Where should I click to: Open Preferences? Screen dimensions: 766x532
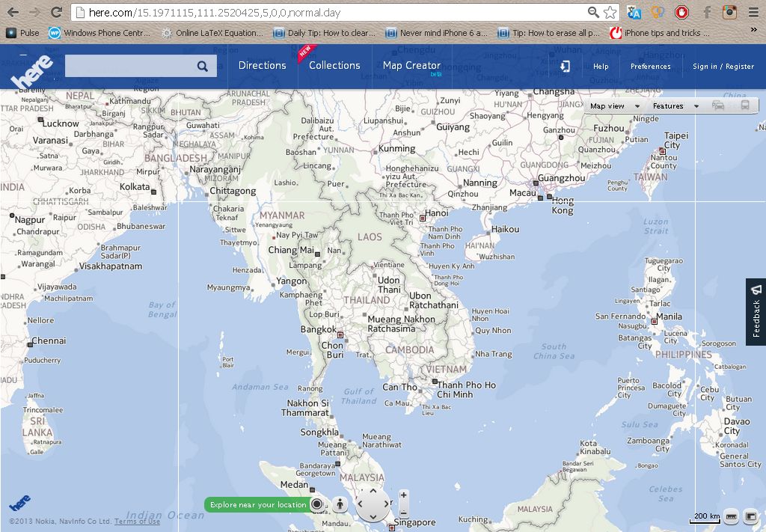[x=650, y=67]
